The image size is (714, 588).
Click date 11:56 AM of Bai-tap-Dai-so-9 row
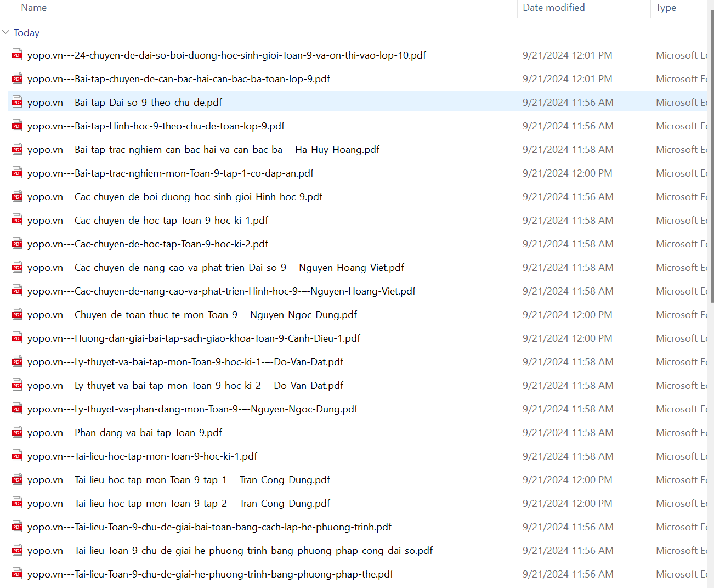coord(568,103)
